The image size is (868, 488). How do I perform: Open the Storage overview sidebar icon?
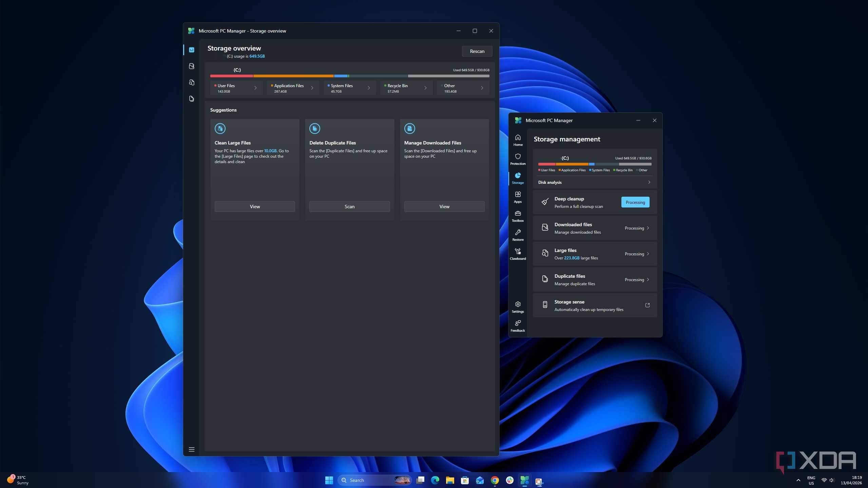point(192,50)
